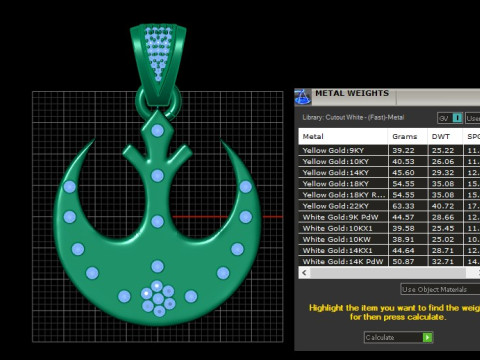The width and height of the screenshot is (480, 360).
Task: Select the White Gold:9K PdW row
Action: click(389, 217)
